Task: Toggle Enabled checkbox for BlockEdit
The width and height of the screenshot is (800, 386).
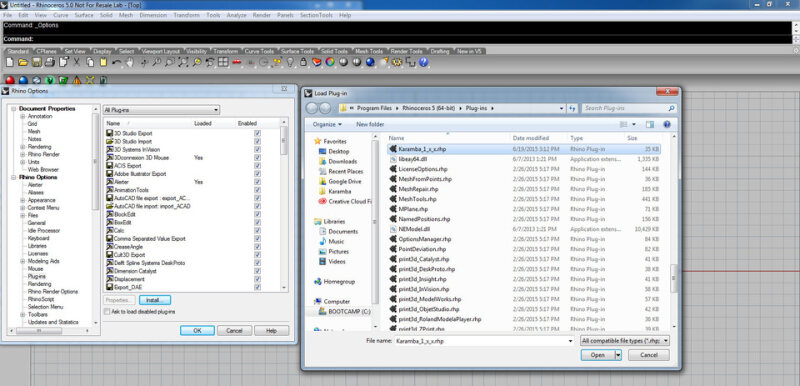Action: (x=257, y=214)
